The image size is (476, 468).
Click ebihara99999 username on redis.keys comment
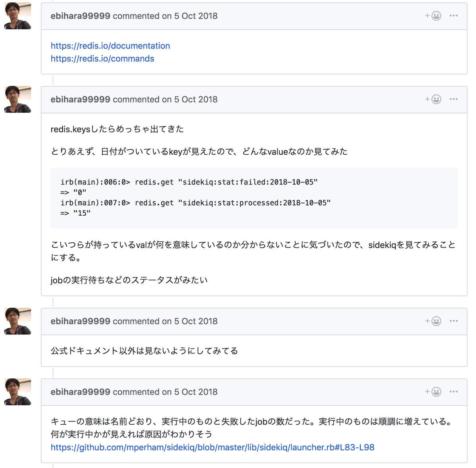80,99
